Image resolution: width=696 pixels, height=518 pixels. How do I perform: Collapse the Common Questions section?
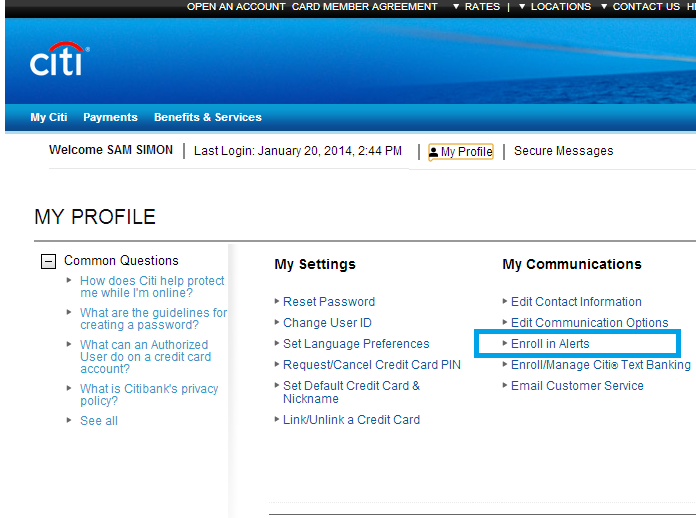click(x=48, y=261)
